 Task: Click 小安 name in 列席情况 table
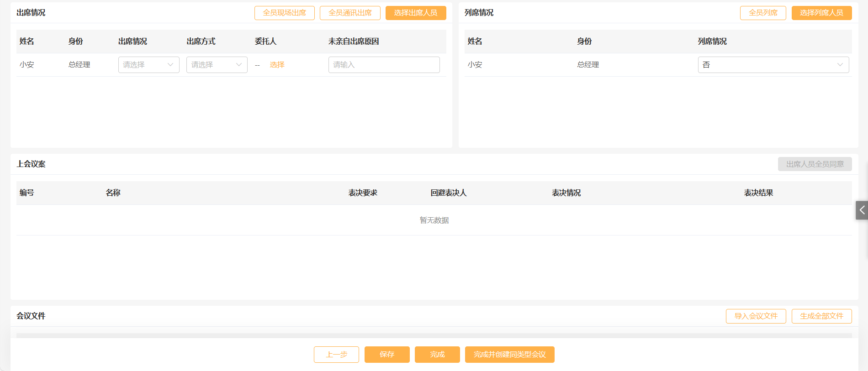click(x=475, y=65)
